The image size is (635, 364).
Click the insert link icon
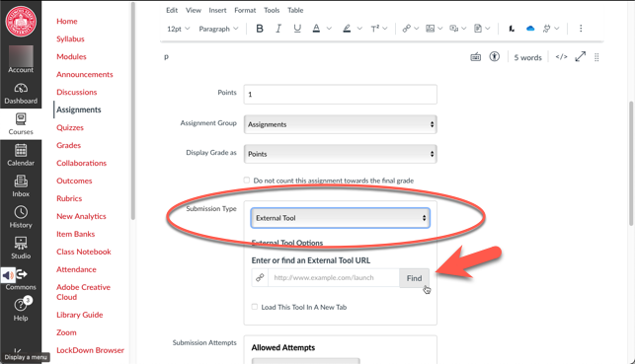(x=406, y=29)
